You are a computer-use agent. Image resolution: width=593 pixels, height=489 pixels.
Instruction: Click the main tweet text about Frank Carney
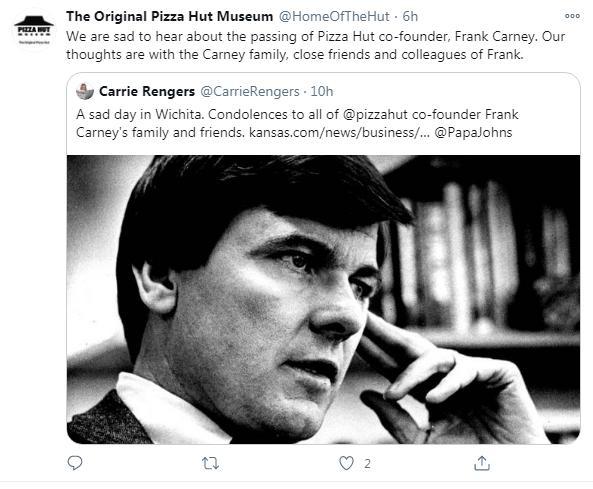point(316,45)
